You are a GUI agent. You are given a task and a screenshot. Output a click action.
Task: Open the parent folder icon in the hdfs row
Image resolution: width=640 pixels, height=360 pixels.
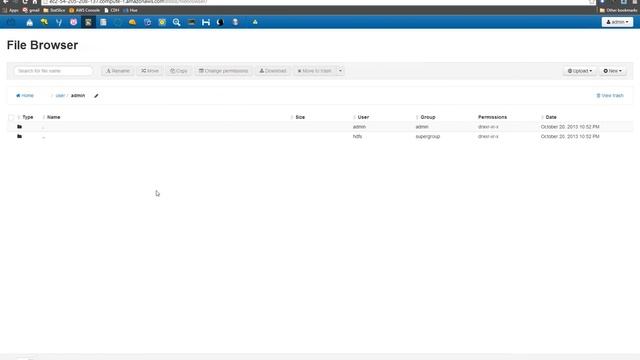19,136
